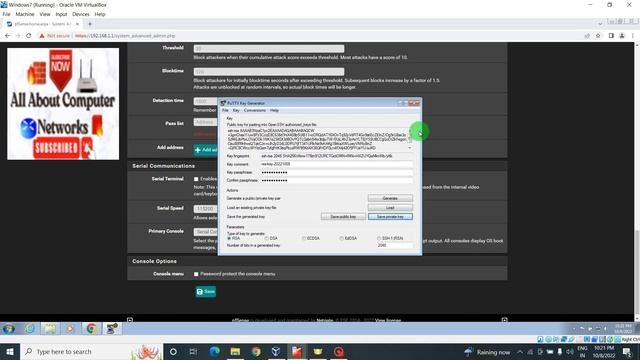Click the volume speaker icon in host tray
Viewport: 640px width, 360px height.
569,352
